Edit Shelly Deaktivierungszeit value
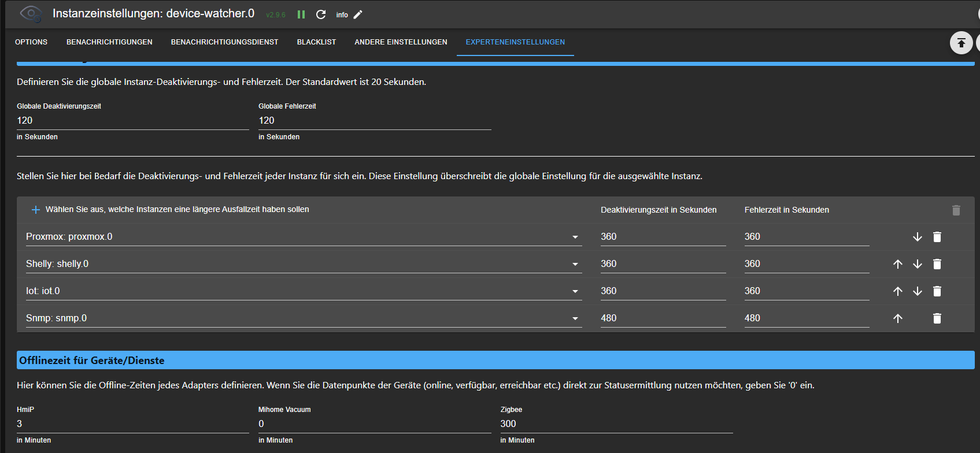The image size is (980, 453). tap(663, 264)
